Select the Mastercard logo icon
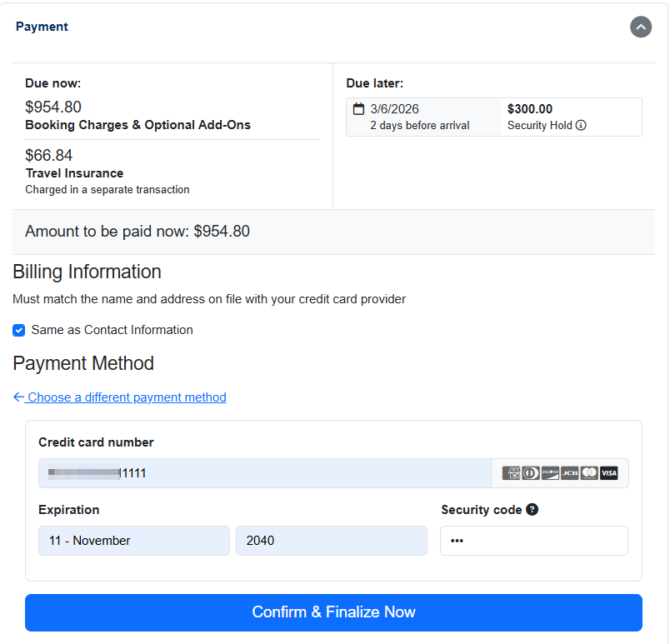Viewport: 670px width, 644px height. pyautogui.click(x=588, y=472)
